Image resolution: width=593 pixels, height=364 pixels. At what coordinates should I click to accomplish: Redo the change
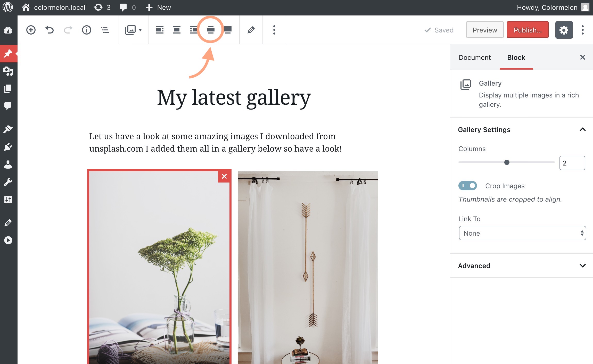tap(68, 30)
